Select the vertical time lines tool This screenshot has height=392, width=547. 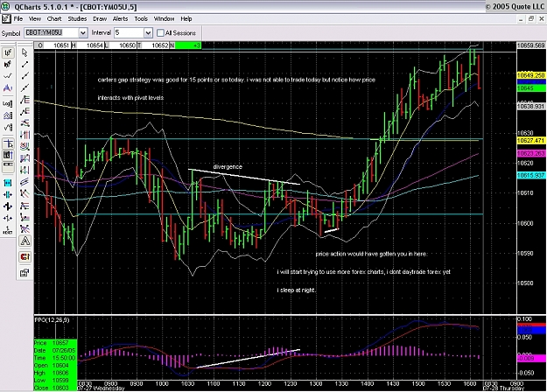pyautogui.click(x=25, y=135)
